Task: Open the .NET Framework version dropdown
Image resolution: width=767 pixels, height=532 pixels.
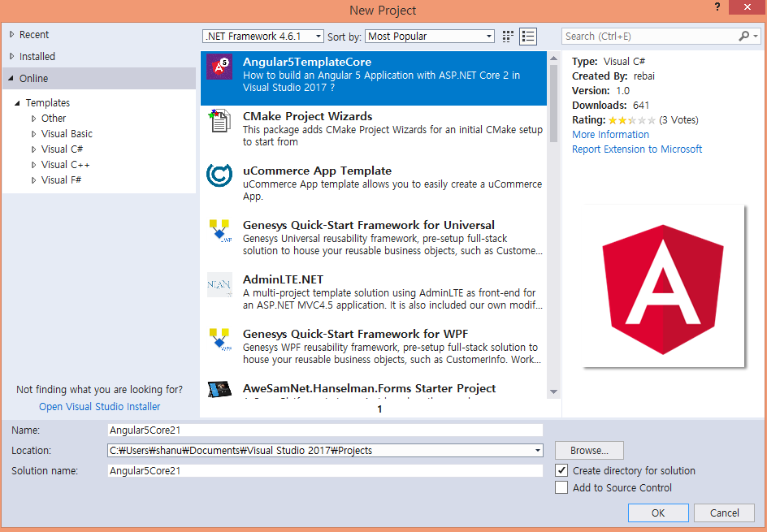Action: [x=263, y=37]
